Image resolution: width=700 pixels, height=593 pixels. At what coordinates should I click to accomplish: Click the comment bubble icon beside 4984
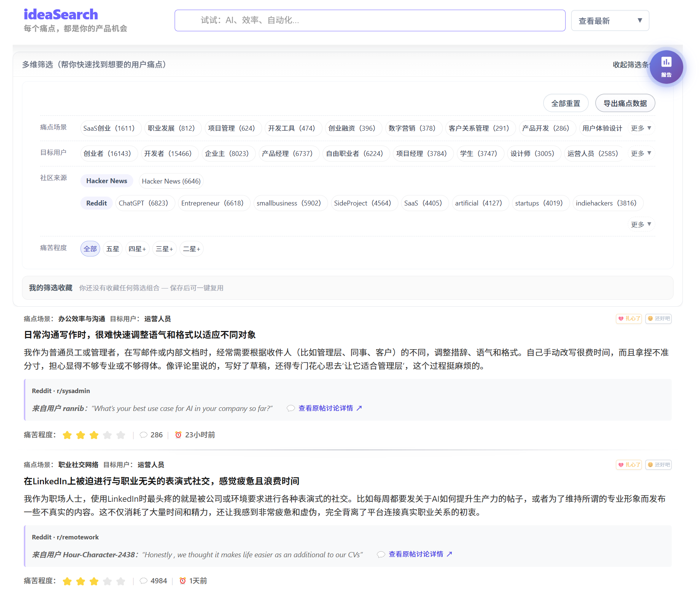coord(143,581)
